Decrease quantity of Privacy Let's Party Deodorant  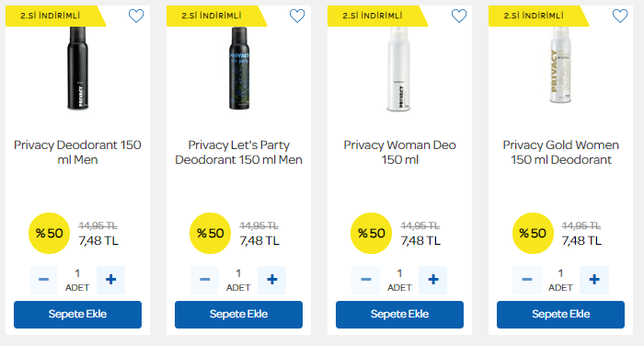point(204,280)
